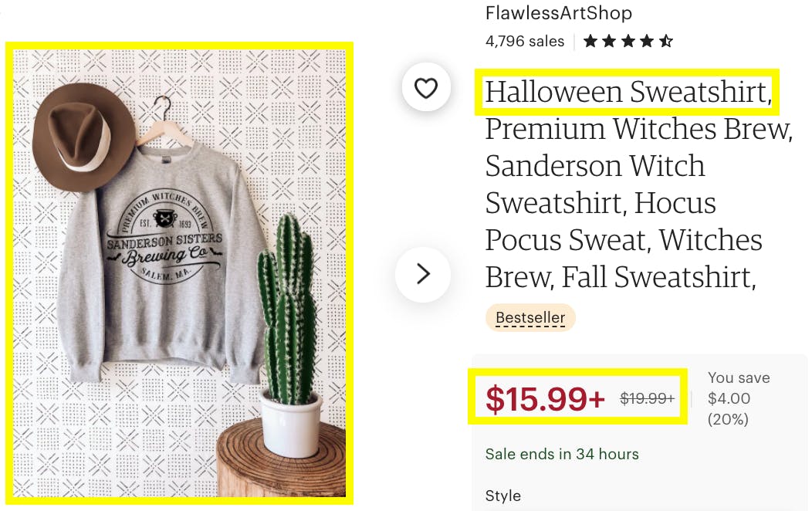812x511 pixels.
Task: Click the $15.99+ sale price
Action: (x=545, y=399)
